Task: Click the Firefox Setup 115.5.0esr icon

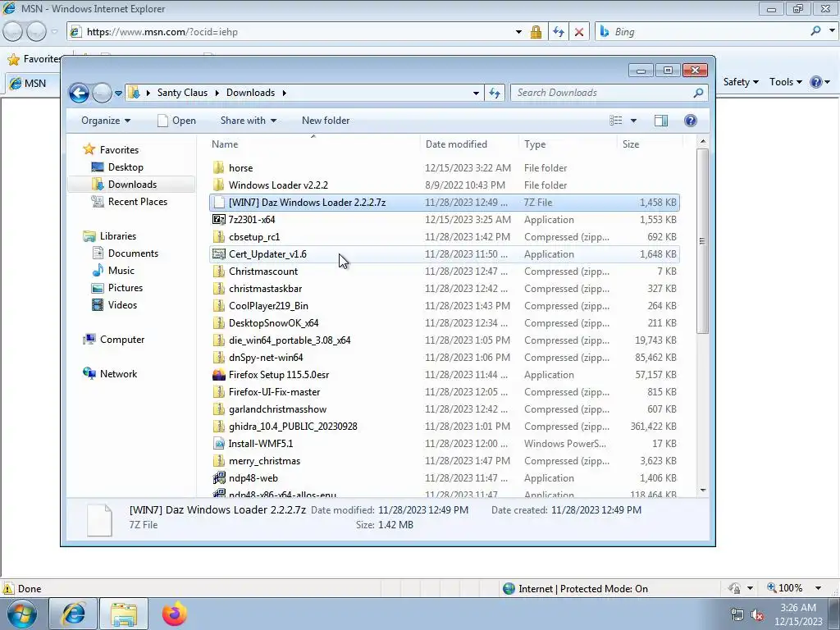Action: click(218, 375)
